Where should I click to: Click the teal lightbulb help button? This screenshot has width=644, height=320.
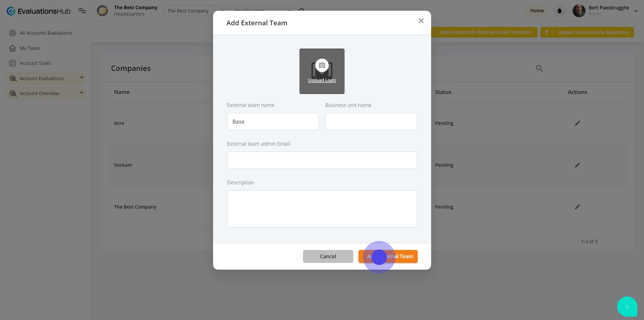(x=627, y=307)
